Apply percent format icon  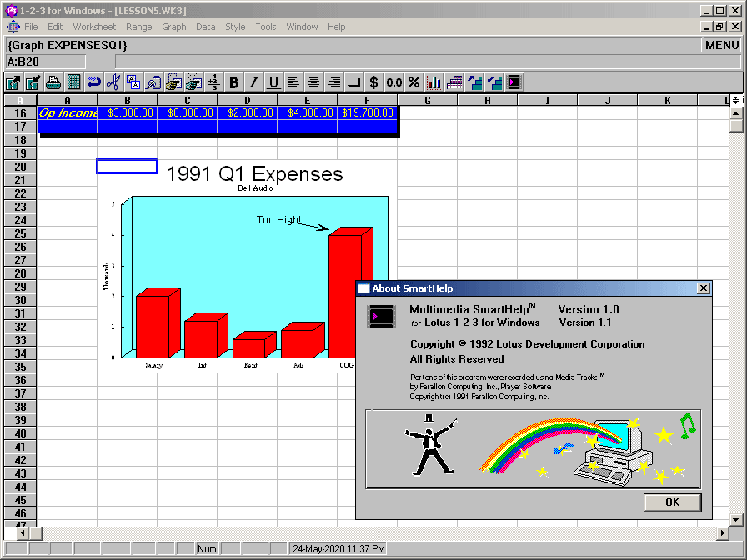[x=414, y=82]
